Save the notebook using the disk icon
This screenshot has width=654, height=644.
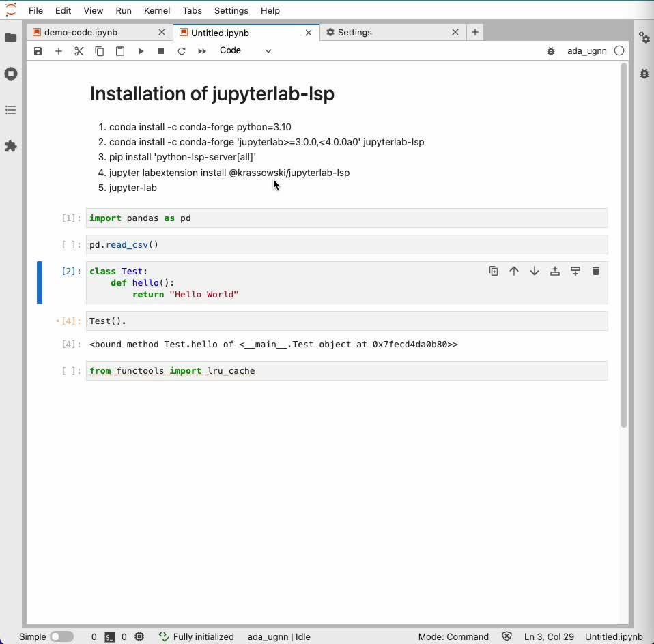click(x=38, y=50)
